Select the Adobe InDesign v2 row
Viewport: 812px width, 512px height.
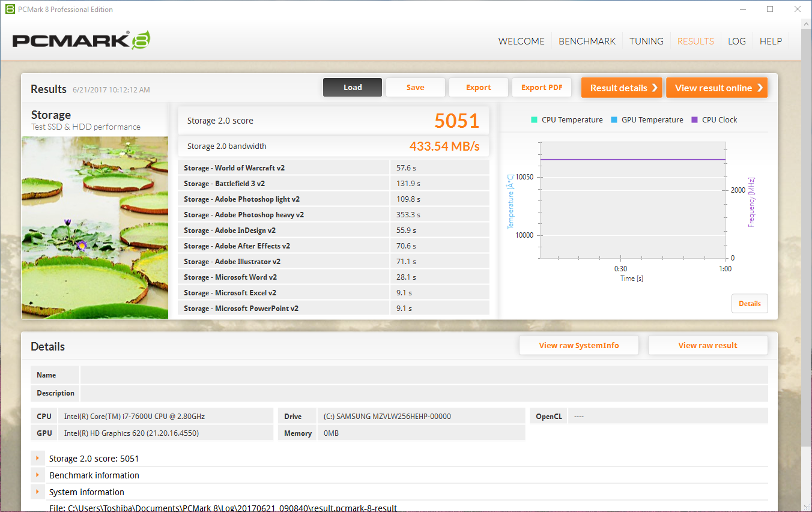tap(333, 230)
